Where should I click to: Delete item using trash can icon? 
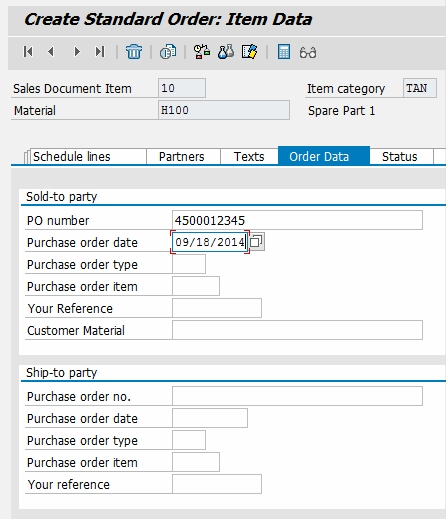134,52
